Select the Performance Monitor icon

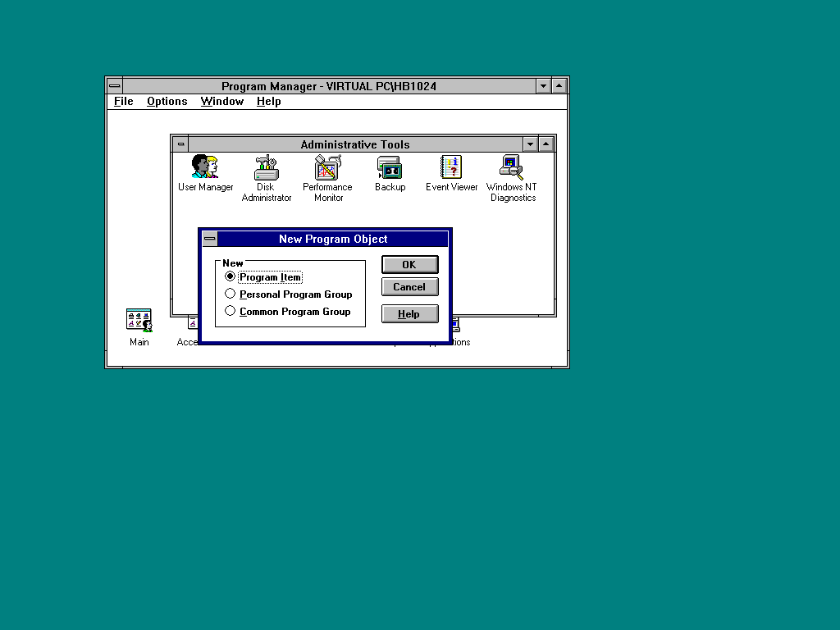pos(328,167)
